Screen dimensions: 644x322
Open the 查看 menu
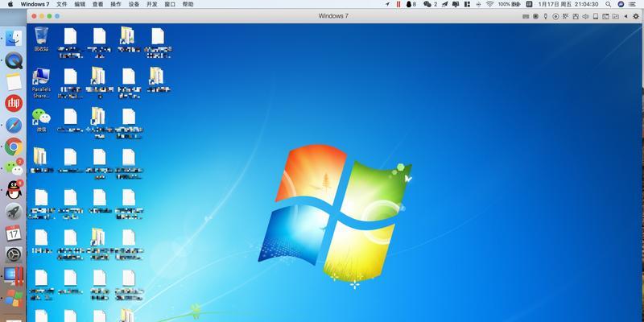(x=97, y=4)
